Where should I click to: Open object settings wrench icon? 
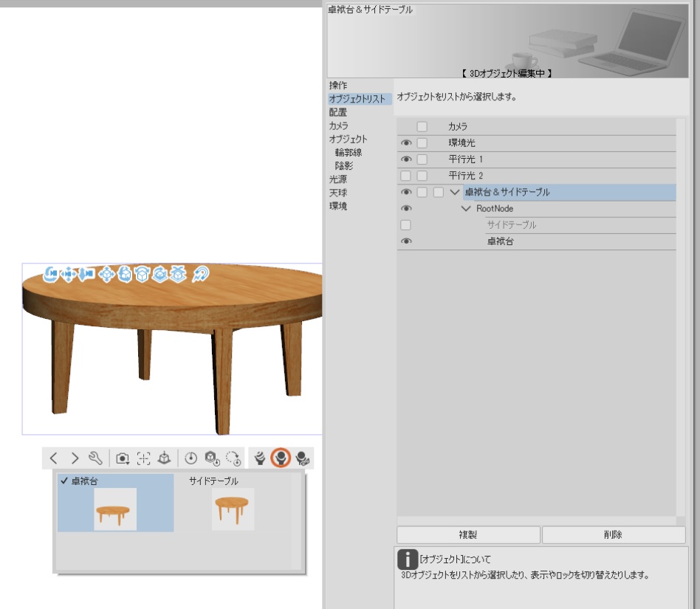(x=95, y=458)
